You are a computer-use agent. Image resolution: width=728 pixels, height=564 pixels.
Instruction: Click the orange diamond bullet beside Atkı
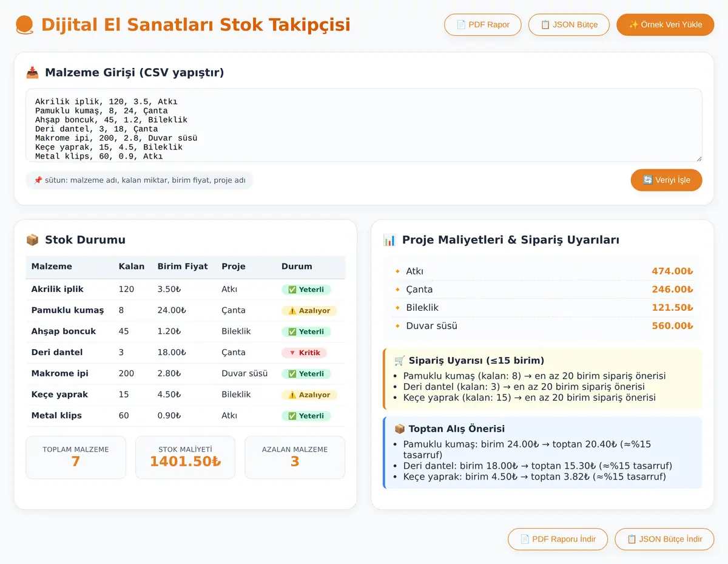397,271
